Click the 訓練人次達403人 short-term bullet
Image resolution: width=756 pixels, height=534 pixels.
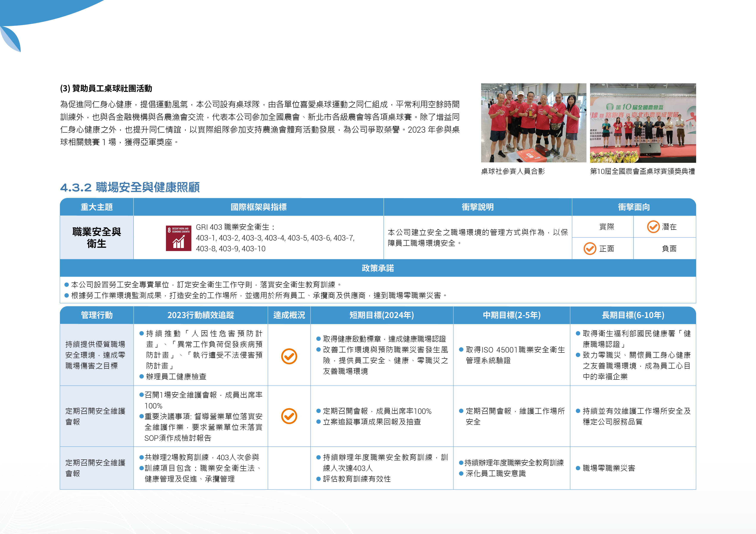[382, 463]
